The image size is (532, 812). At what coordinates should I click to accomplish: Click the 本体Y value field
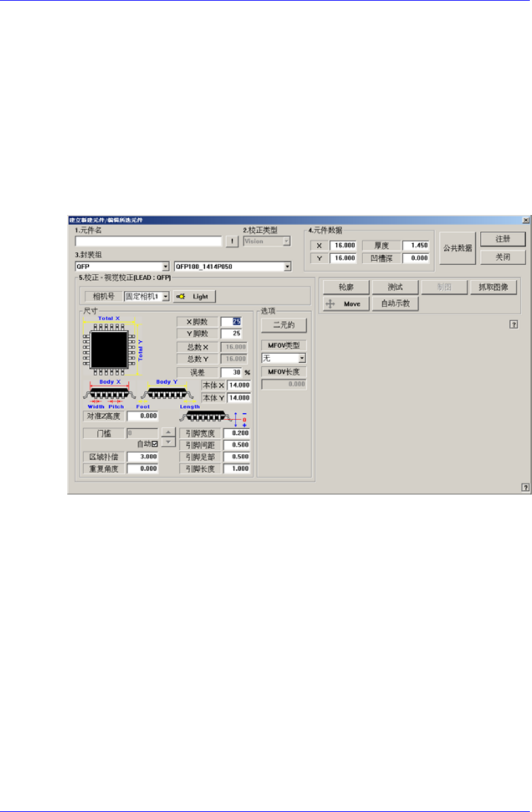point(239,398)
